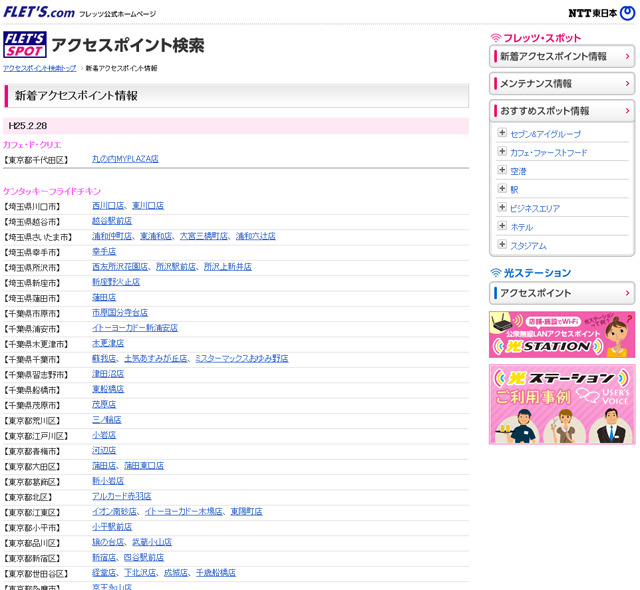Open ミスターマックスおゆみ野店 link
The height and width of the screenshot is (590, 640).
[242, 359]
